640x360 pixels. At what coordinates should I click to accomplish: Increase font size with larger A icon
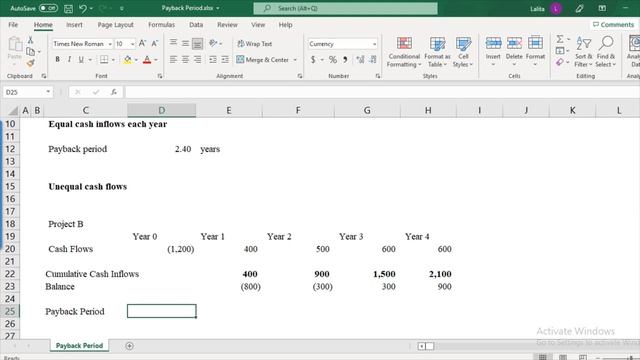(142, 43)
